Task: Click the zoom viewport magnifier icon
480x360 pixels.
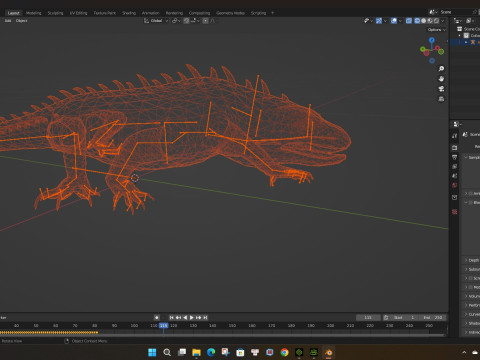Action: (x=441, y=69)
